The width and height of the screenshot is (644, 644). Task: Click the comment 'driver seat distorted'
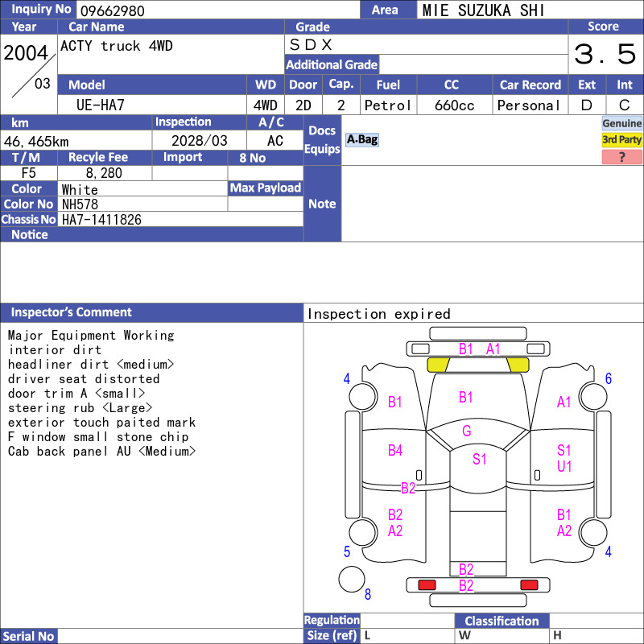pos(84,378)
